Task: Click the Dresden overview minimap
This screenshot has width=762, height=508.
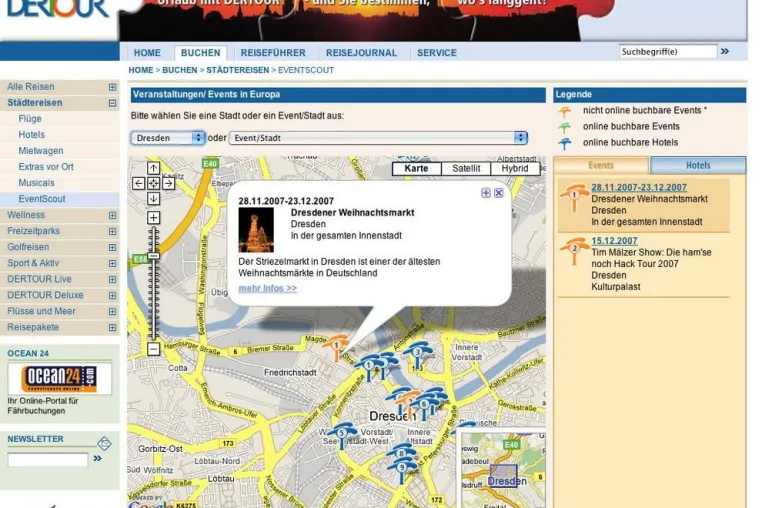Action: 503,471
